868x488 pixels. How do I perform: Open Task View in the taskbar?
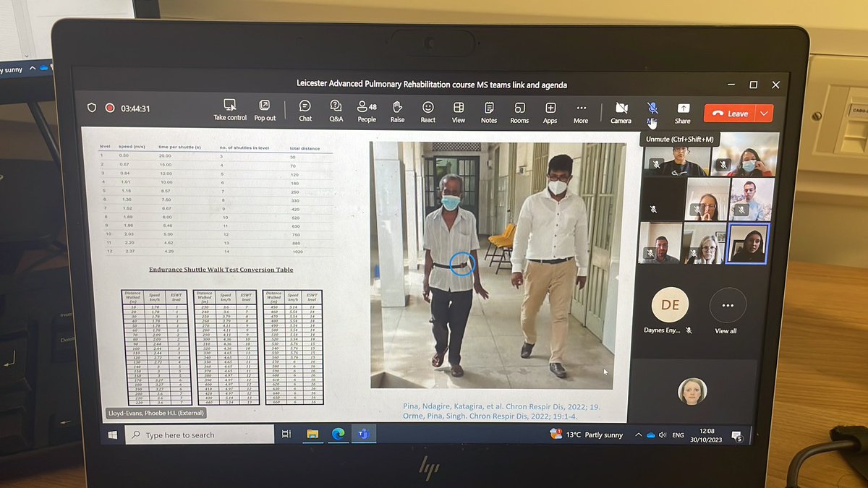[x=286, y=435]
